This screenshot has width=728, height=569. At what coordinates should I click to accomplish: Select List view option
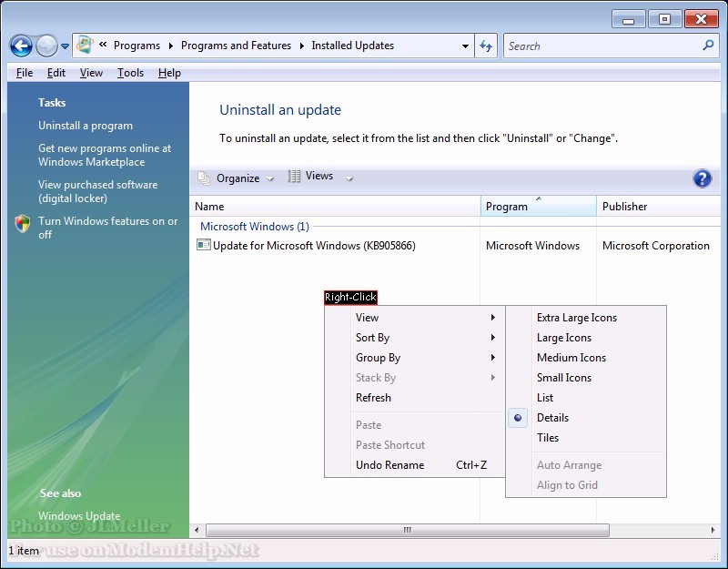tap(586, 398)
